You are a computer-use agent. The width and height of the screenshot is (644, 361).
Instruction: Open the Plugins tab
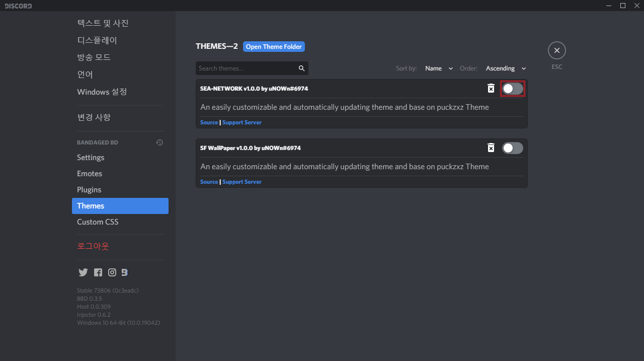click(120, 190)
